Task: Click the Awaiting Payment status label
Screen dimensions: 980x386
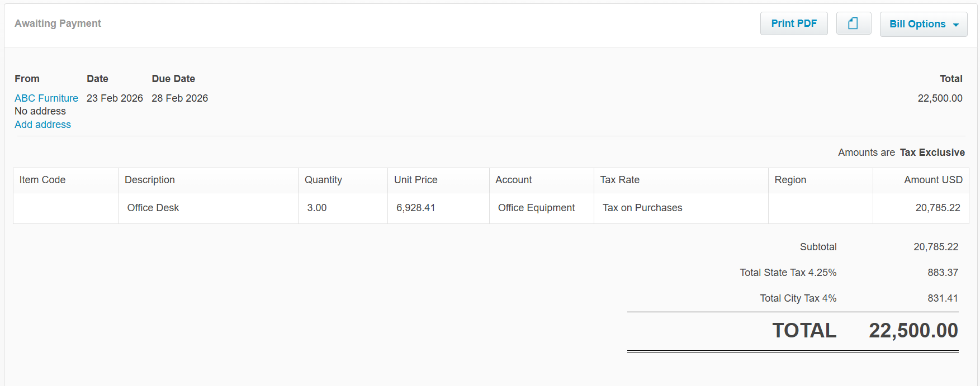Action: pos(58,23)
